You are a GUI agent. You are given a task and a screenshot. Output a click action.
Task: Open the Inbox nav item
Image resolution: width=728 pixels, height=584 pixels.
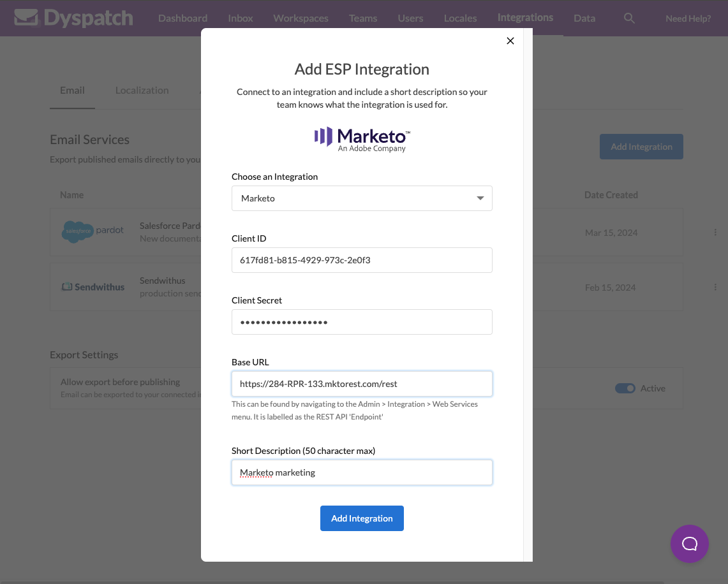coord(241,18)
